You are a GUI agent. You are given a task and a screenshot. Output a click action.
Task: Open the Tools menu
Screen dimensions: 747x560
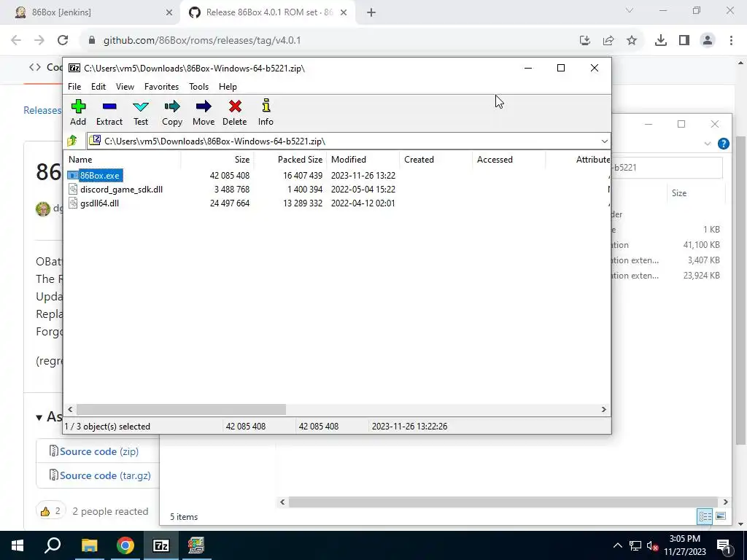pyautogui.click(x=198, y=87)
